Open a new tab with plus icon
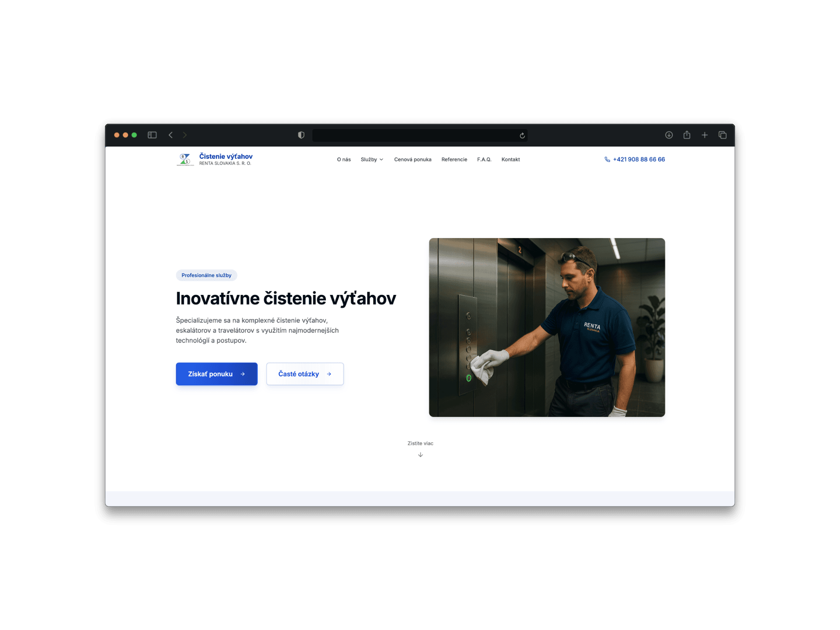This screenshot has height=630, width=840. (704, 135)
